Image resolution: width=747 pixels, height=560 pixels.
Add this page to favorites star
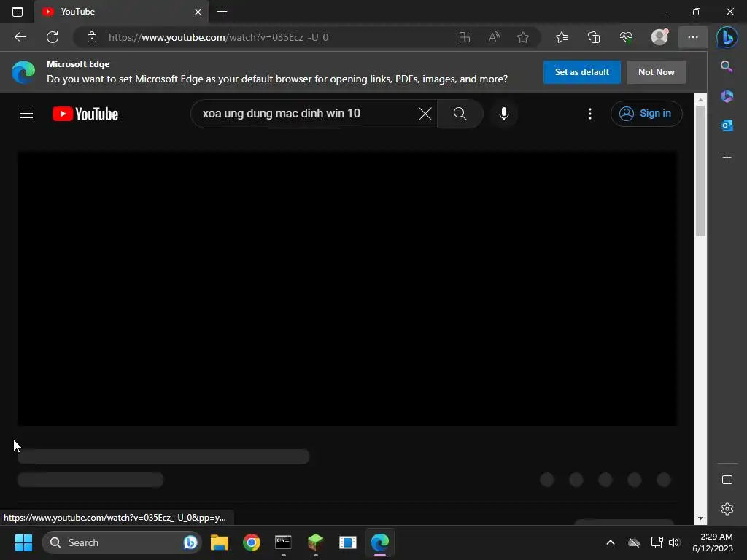point(522,37)
